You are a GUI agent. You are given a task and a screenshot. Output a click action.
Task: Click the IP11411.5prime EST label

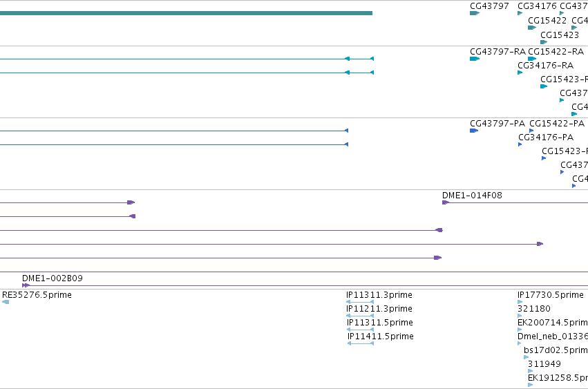[x=381, y=336]
